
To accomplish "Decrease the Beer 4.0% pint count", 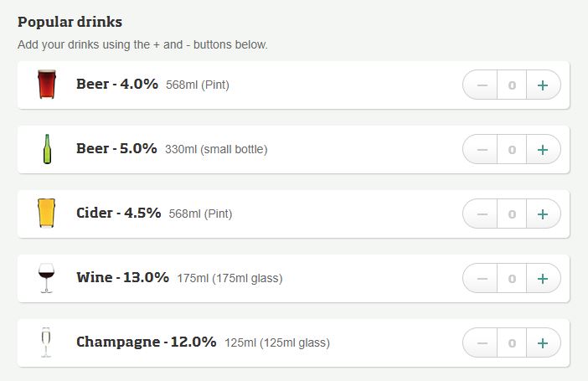I will [482, 85].
